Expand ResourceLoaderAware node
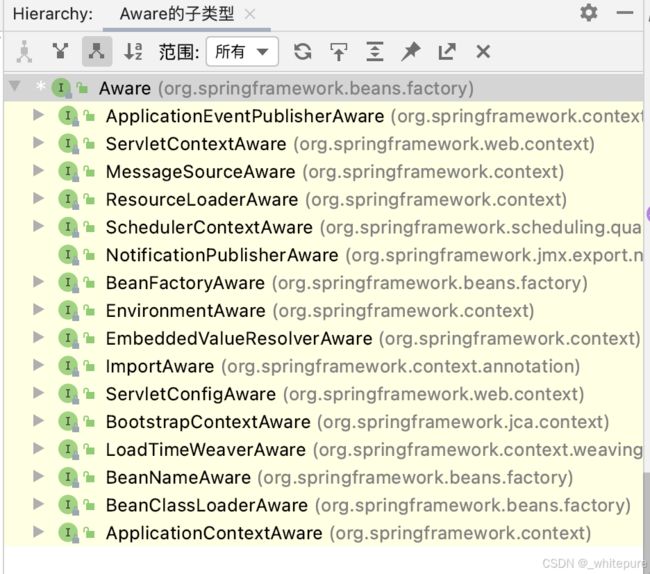Screen dimensions: 650x574 [x=39, y=198]
